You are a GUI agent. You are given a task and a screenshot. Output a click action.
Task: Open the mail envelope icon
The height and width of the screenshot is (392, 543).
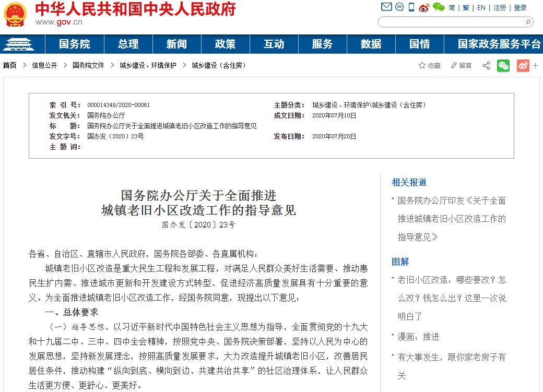(386, 7)
